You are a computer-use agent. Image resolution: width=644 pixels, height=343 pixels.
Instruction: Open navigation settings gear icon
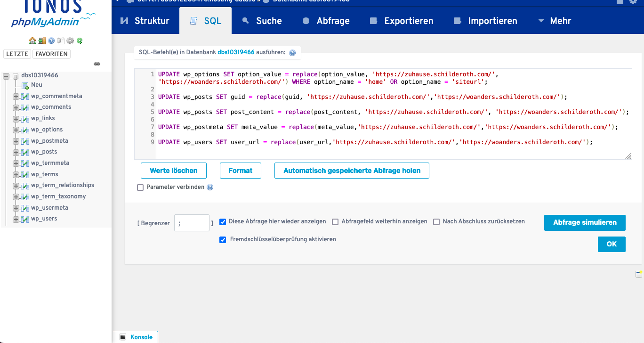(x=70, y=41)
